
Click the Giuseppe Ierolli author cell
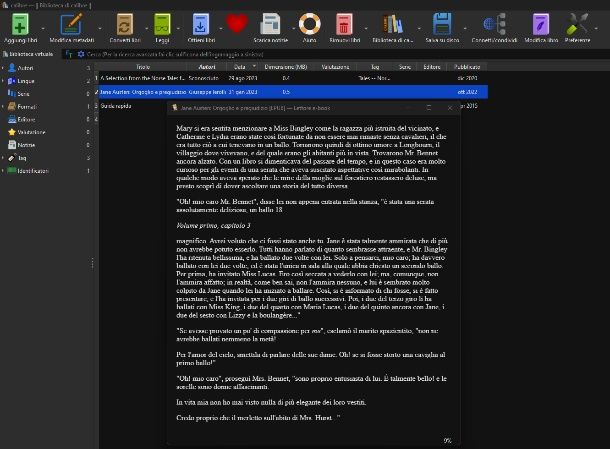click(207, 92)
